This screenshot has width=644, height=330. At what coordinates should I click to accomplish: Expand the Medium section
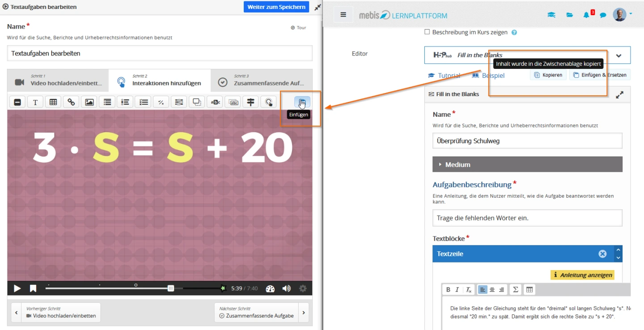pyautogui.click(x=527, y=165)
